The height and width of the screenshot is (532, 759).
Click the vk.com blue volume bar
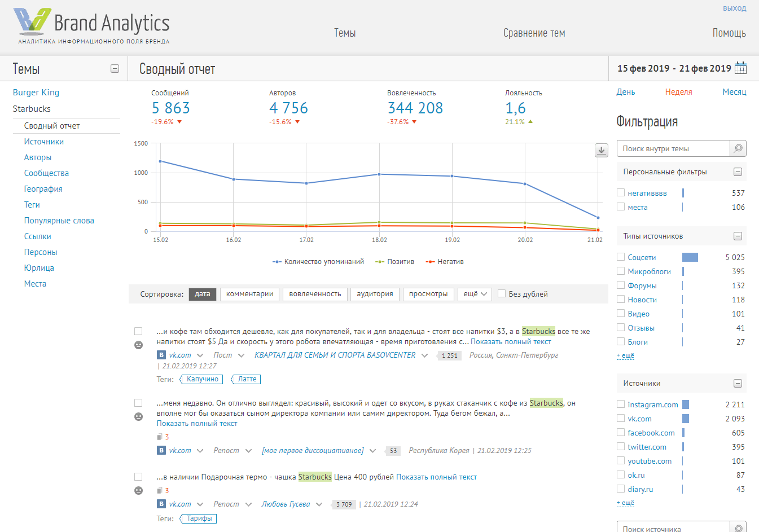pos(686,419)
